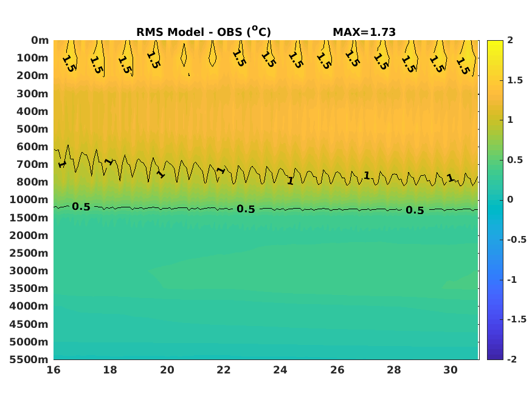
Task: Click the colorbar tick label "2"
Action: [510, 40]
